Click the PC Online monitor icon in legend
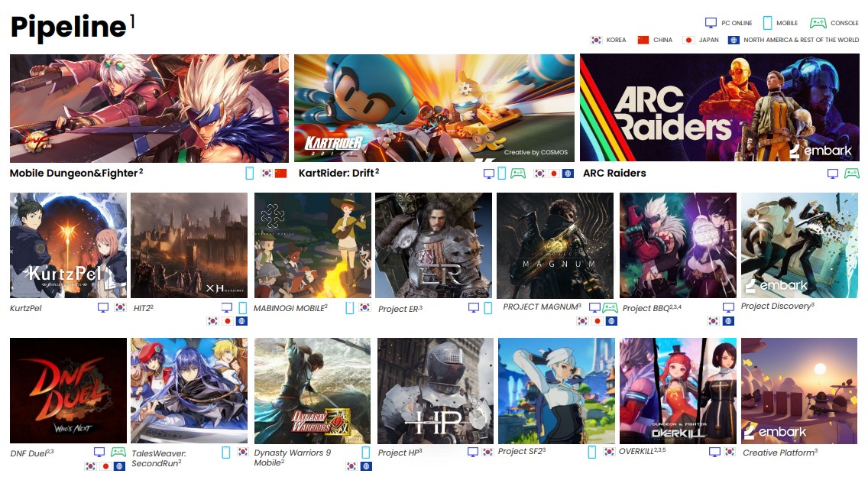 coord(711,23)
